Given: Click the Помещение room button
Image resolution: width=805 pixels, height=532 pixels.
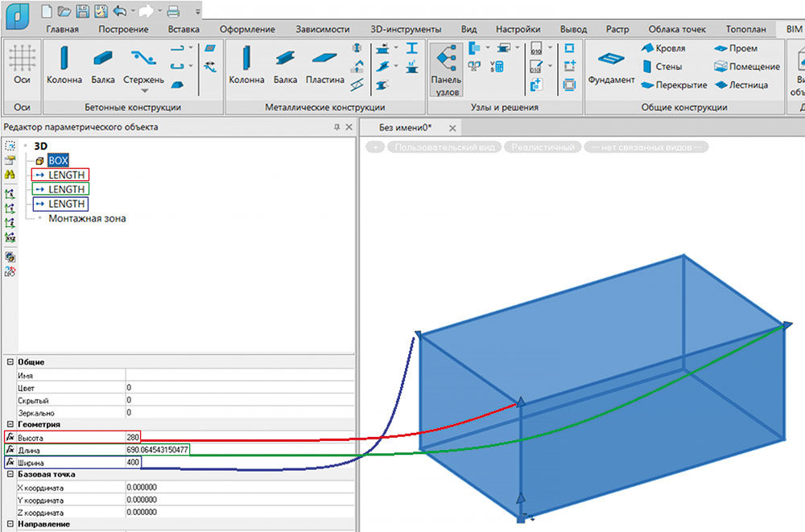Looking at the screenshot, I should [746, 67].
